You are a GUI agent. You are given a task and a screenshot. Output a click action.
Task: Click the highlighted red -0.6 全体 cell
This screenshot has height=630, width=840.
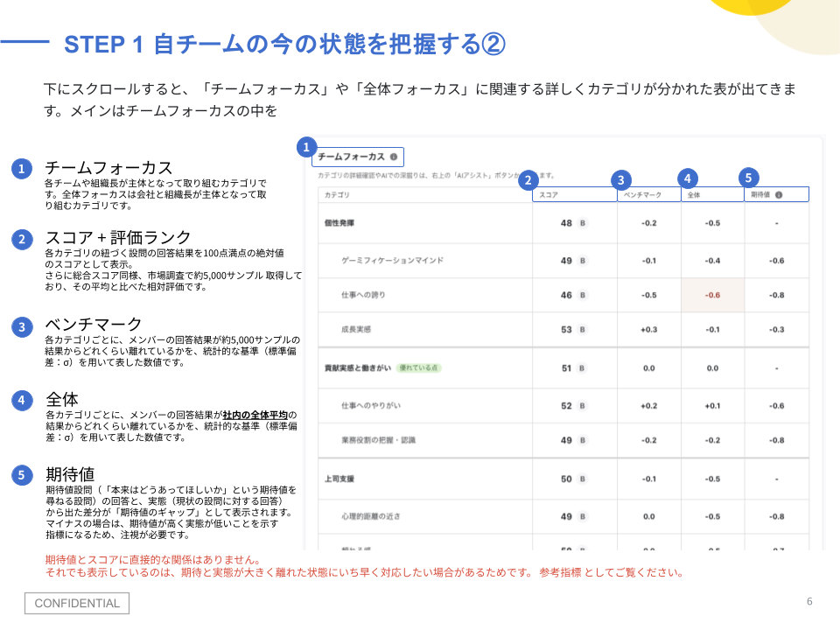pyautogui.click(x=712, y=295)
